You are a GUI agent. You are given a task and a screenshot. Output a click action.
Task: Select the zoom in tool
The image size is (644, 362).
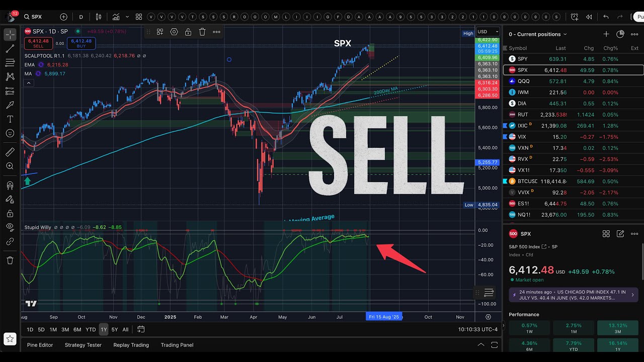point(10,165)
